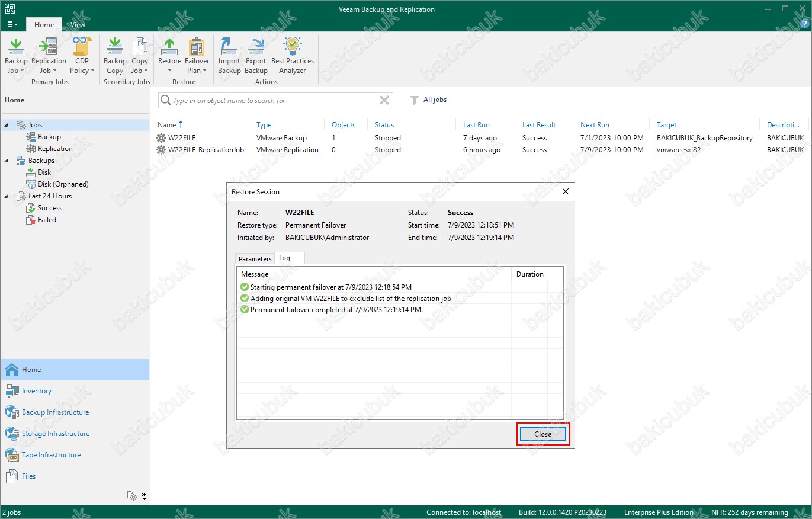Click the BAKICUBUK_BackupRepository target cell
The height and width of the screenshot is (519, 812).
coord(705,138)
